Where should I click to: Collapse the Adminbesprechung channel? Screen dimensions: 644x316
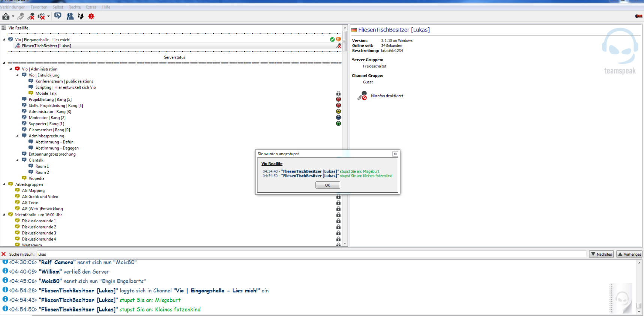(x=18, y=136)
